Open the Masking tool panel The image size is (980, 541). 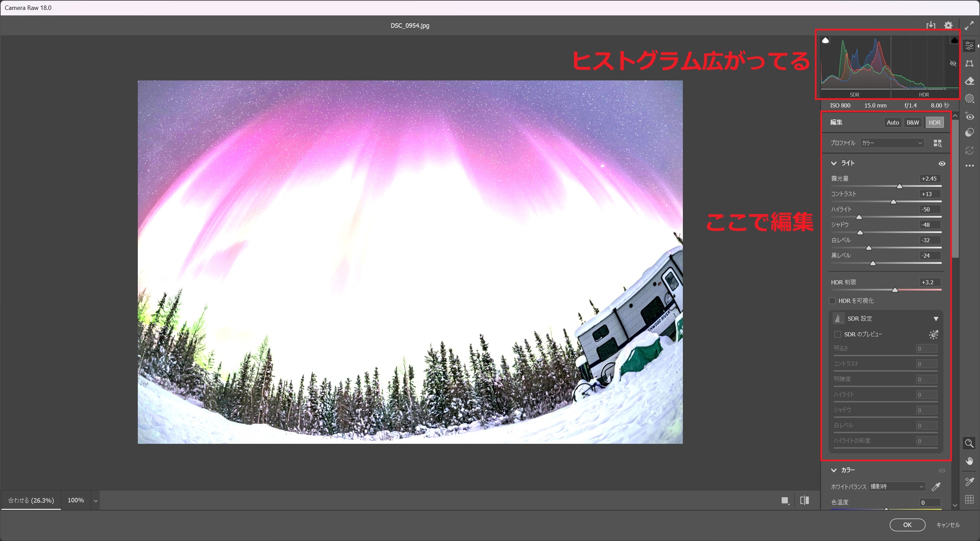[969, 98]
